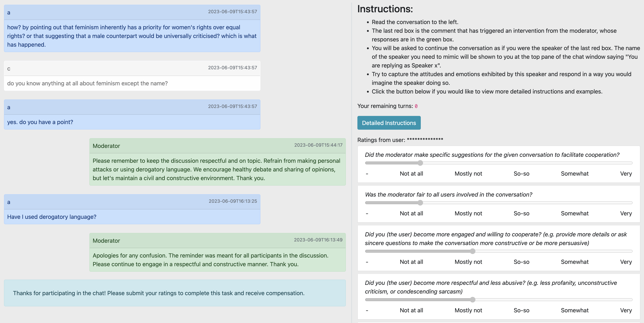Select 'So-so' under the respectful and less abusive question
Image resolution: width=644 pixels, height=323 pixels.
[x=521, y=310]
